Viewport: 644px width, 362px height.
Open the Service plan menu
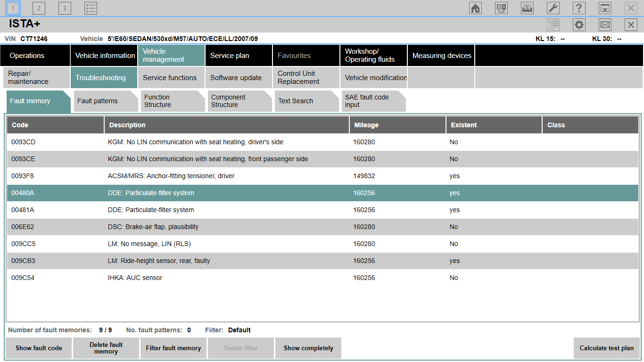[x=239, y=56]
